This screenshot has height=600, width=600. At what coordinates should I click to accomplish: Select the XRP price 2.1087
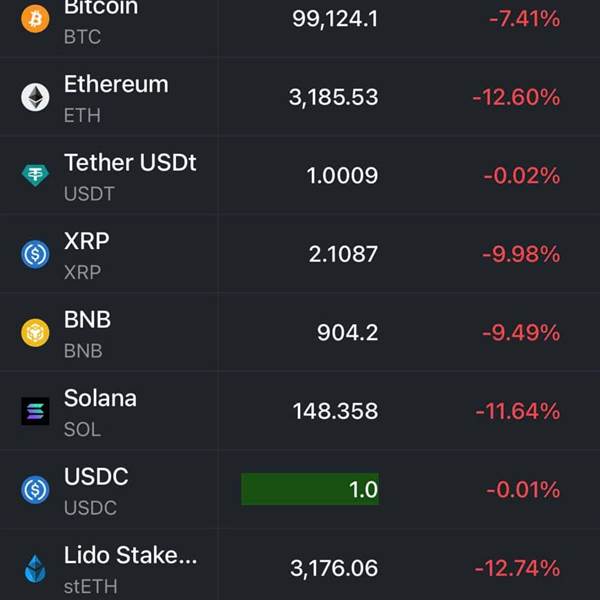pos(343,254)
